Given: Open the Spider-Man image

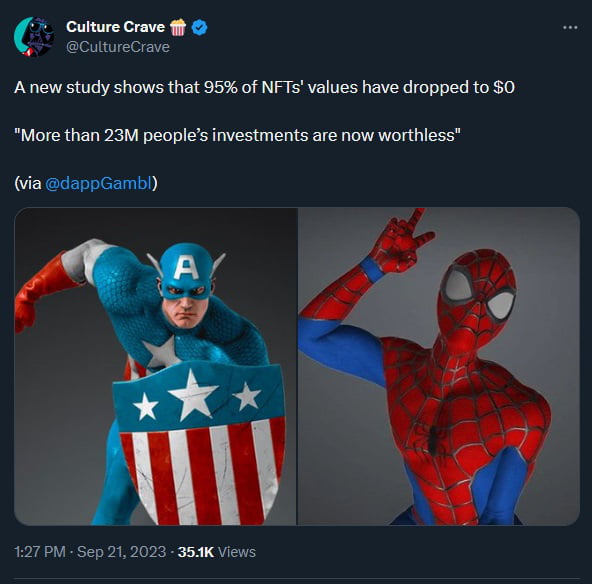Looking at the screenshot, I should coord(439,366).
